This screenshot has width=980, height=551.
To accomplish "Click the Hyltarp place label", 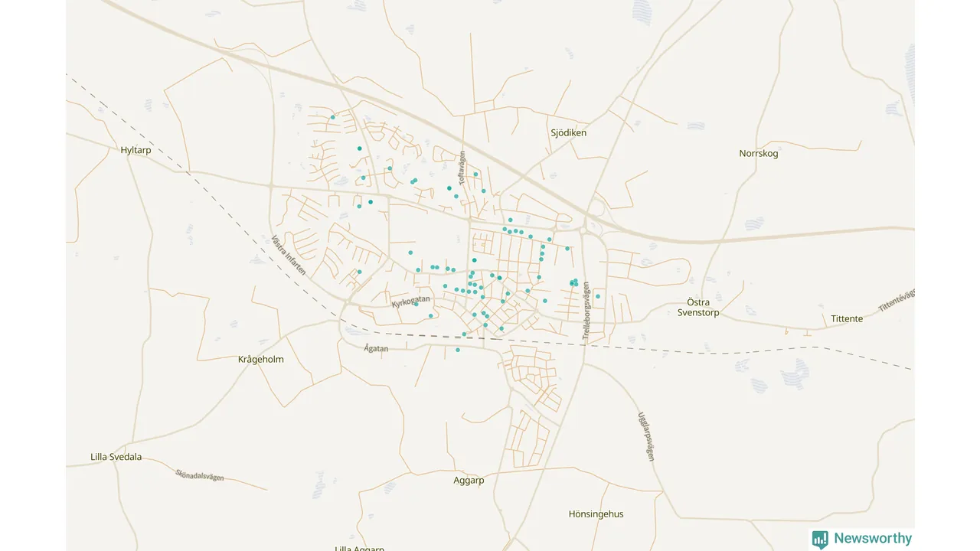I will coord(136,150).
